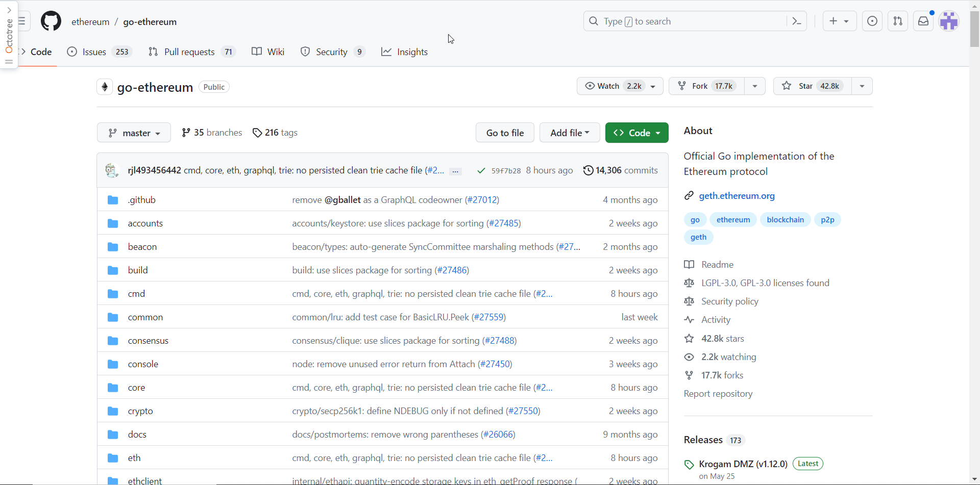Open the Security policy link
This screenshot has width=980, height=485.
click(x=729, y=301)
